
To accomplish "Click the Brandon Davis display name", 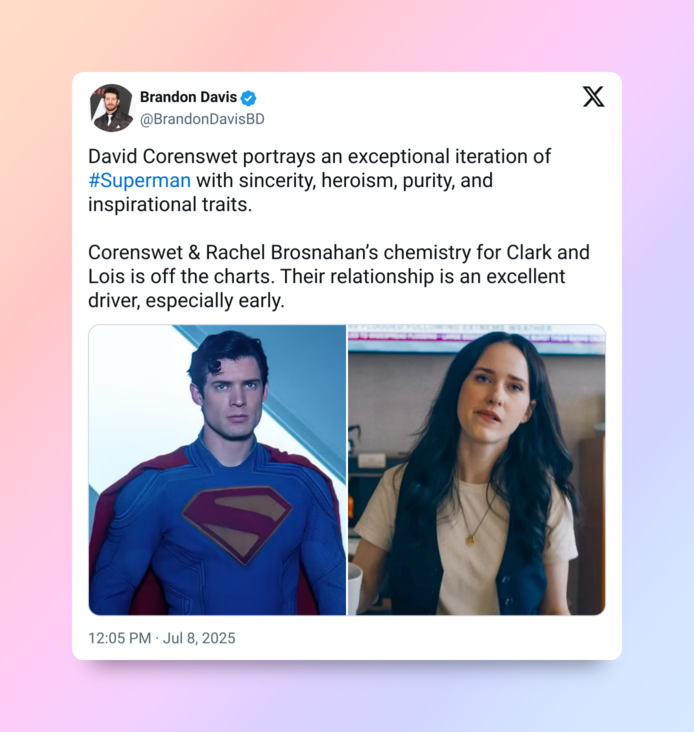I will point(189,97).
